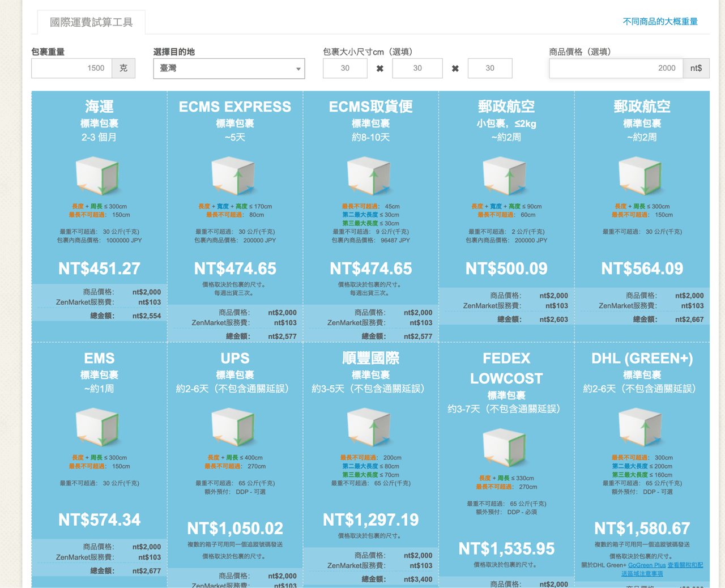Image resolution: width=725 pixels, height=588 pixels.
Task: Click the NT$451.27 price
Action: (99, 269)
